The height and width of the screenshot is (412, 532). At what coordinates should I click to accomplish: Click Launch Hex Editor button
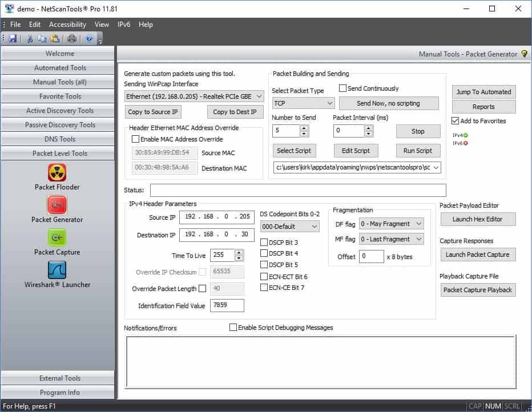point(478,219)
